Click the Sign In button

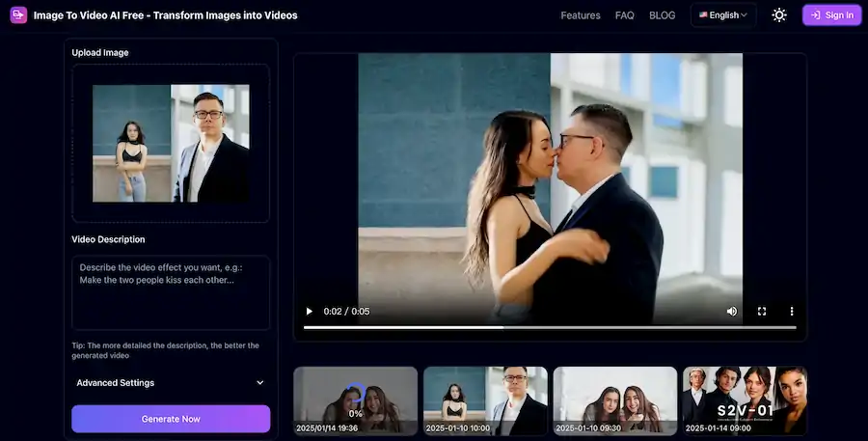pyautogui.click(x=832, y=15)
